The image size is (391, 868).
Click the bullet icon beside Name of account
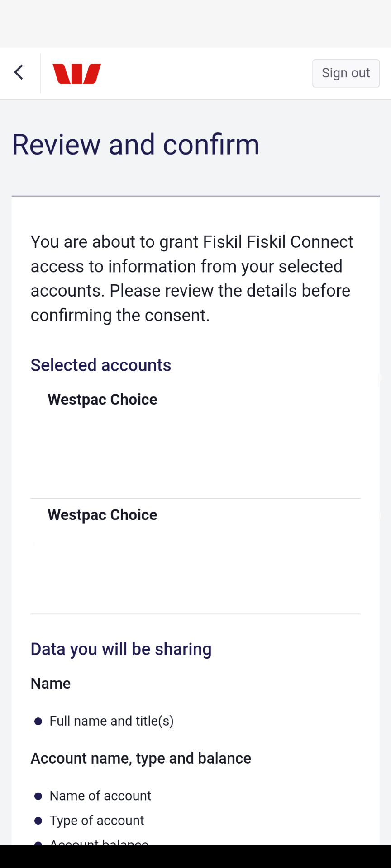coord(38,796)
